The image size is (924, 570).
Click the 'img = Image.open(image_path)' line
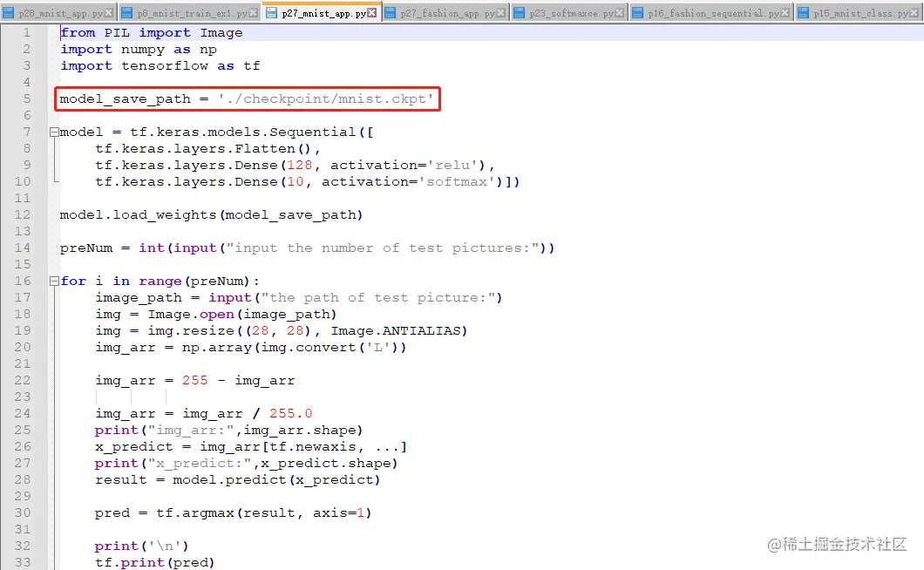[x=215, y=314]
